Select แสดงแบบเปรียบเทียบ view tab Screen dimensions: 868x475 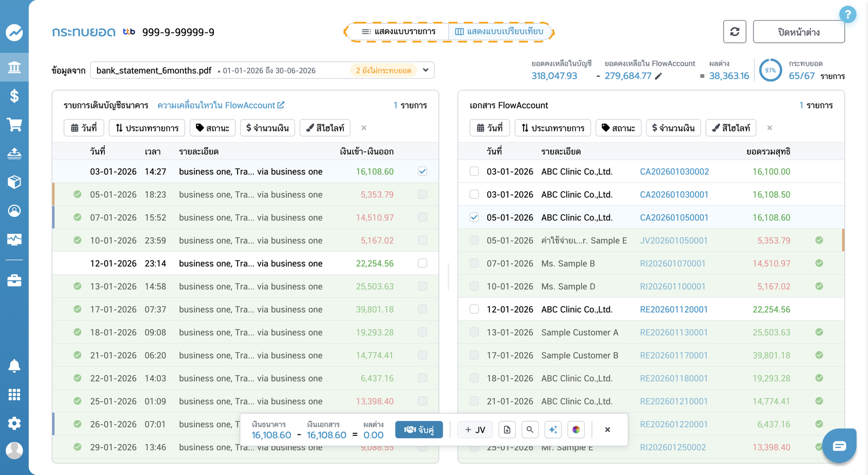click(499, 31)
